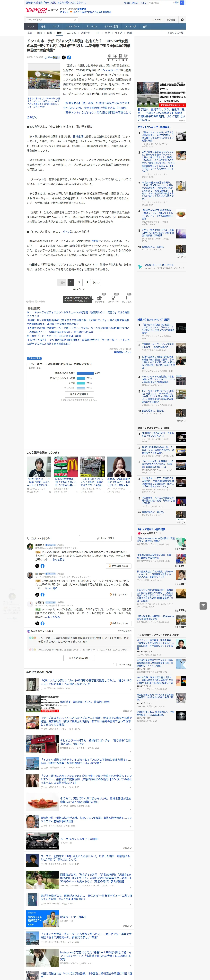Expand all comments via もっと見る(570件)
210x980 pixels.
(x=79, y=657)
